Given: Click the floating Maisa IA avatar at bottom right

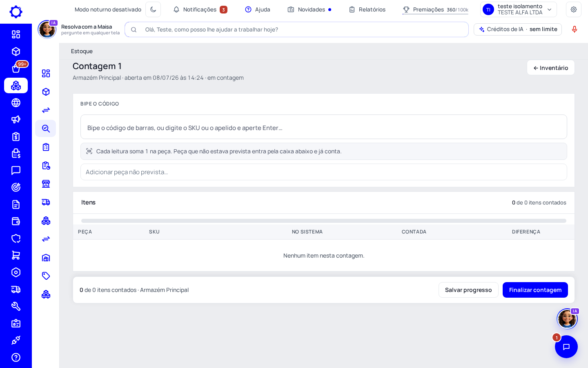Looking at the screenshot, I should 567,319.
